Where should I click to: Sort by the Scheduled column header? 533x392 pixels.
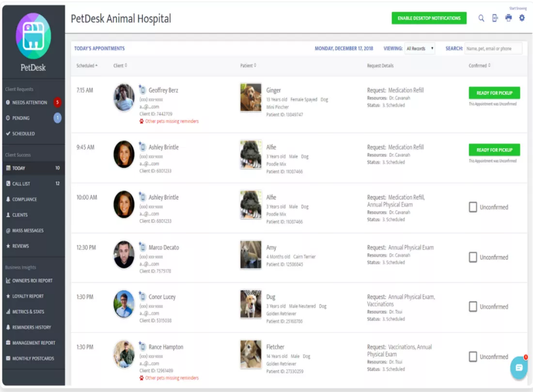tap(87, 65)
